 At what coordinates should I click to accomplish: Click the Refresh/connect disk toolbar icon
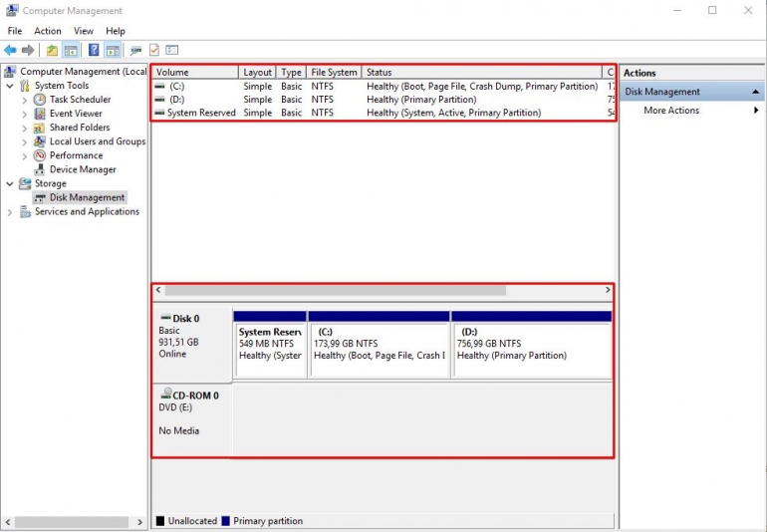click(x=136, y=50)
